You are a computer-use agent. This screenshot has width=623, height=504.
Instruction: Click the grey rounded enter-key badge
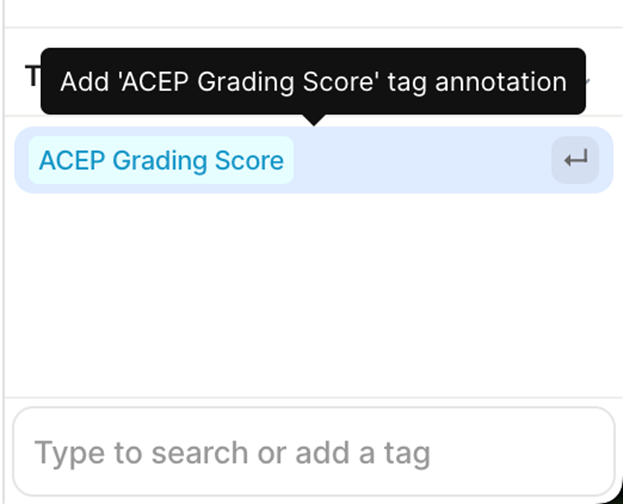(575, 160)
